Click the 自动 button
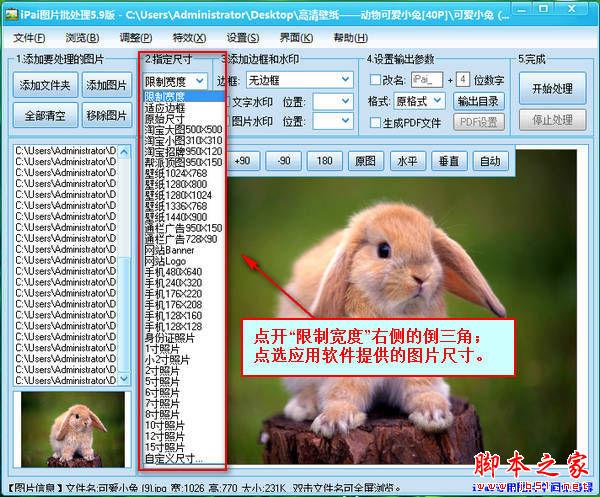 pos(490,161)
